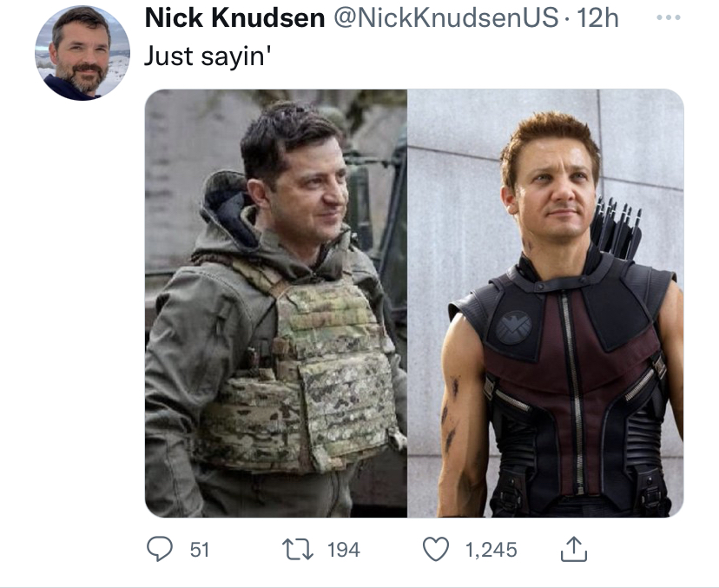Click the eagle emblem on the leather vest

(514, 327)
